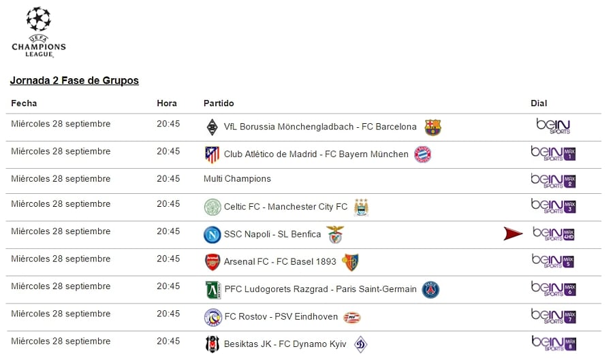
Task: Select the Atlético de Madrid crest
Action: tap(213, 154)
